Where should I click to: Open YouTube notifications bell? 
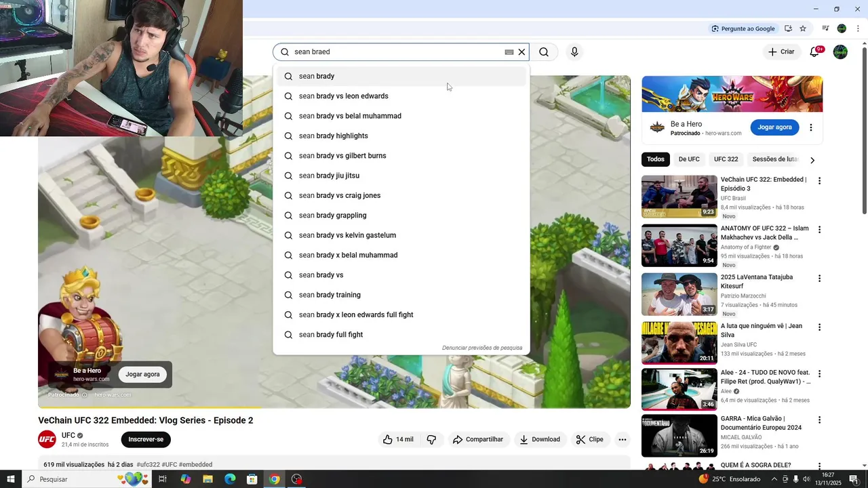(x=814, y=52)
